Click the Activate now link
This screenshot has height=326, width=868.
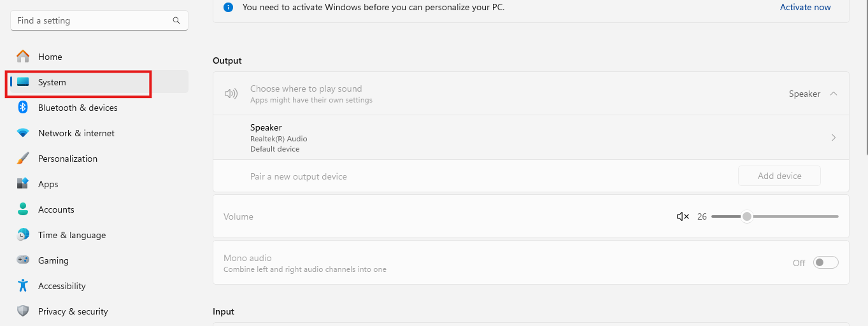click(x=805, y=7)
